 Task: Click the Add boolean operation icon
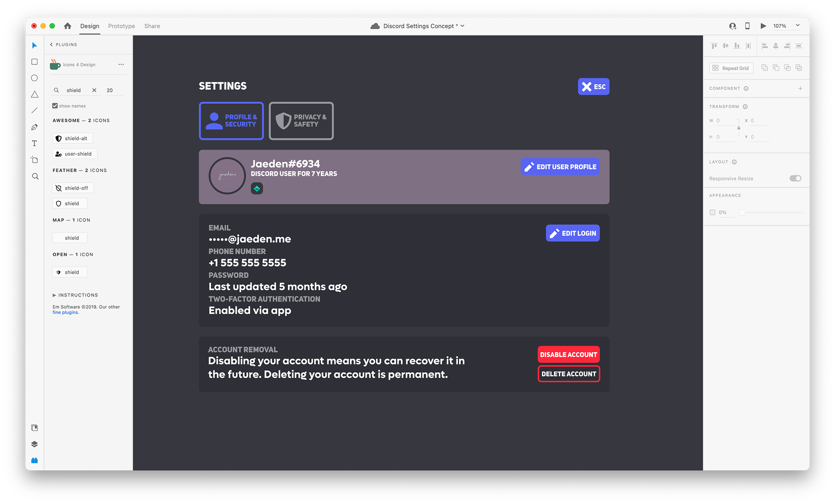(765, 67)
